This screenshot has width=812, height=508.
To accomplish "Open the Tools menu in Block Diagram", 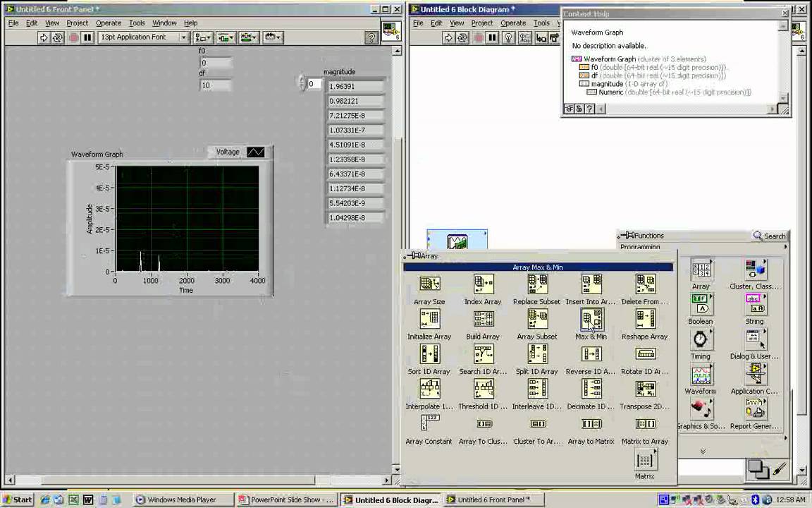I will pos(541,23).
